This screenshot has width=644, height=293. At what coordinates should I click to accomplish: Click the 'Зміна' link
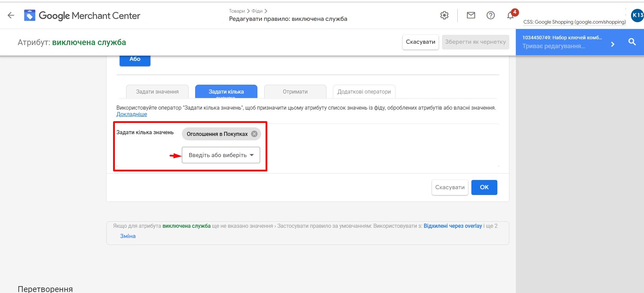pos(128,236)
